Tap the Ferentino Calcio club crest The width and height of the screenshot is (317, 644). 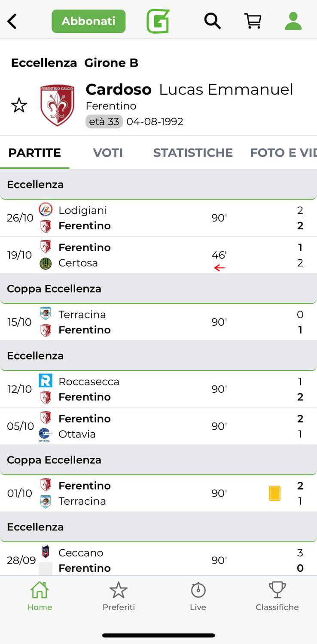coord(57,105)
